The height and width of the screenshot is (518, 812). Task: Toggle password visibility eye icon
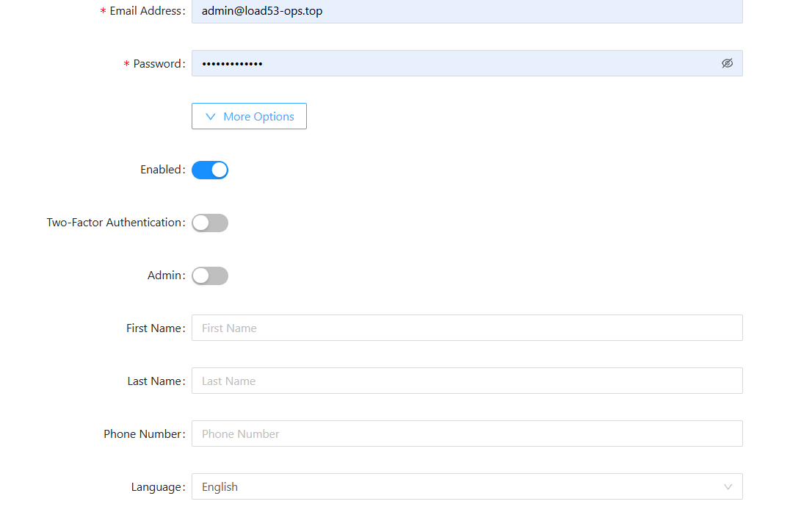click(727, 63)
